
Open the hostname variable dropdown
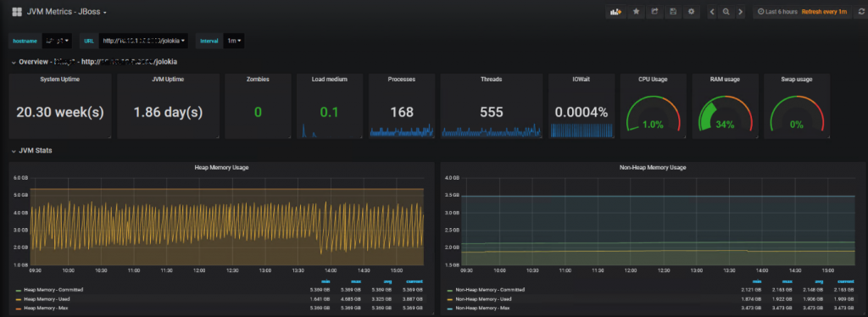tap(57, 41)
